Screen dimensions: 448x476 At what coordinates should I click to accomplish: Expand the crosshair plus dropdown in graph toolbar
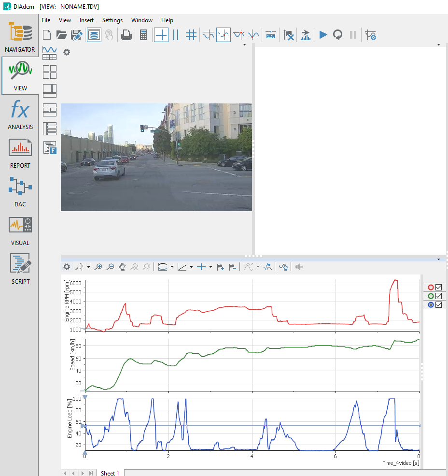pyautogui.click(x=210, y=267)
